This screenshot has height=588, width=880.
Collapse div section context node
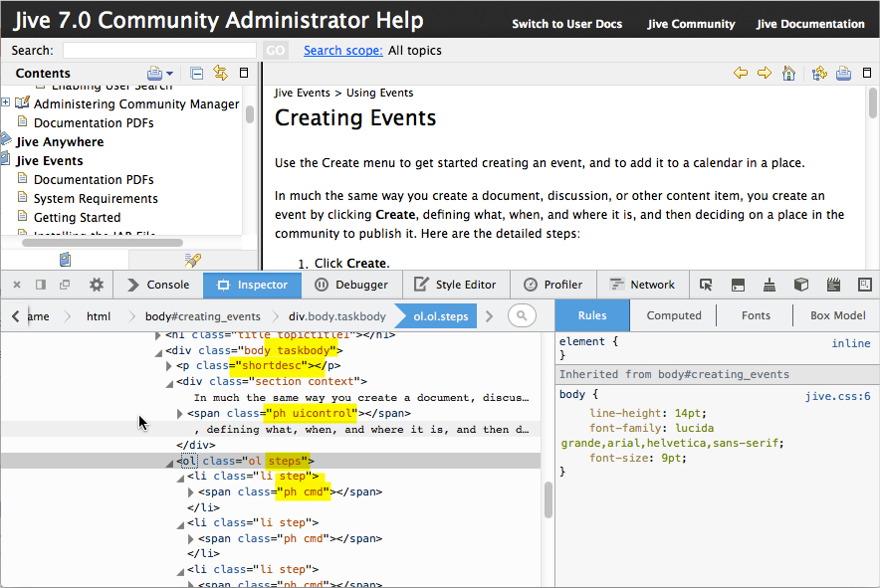click(169, 384)
